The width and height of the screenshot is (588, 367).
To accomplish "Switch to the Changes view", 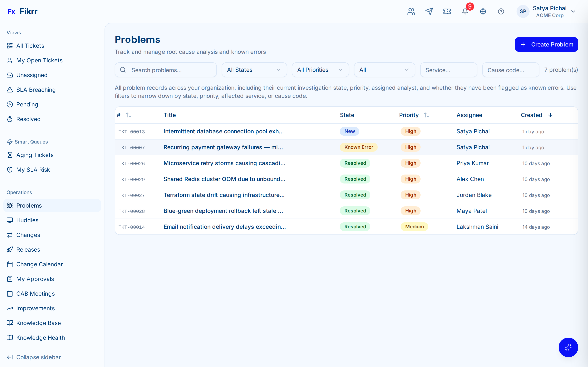I will (28, 235).
